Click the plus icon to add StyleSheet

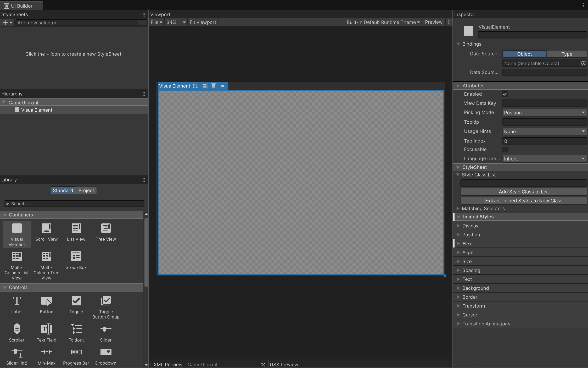pos(5,23)
